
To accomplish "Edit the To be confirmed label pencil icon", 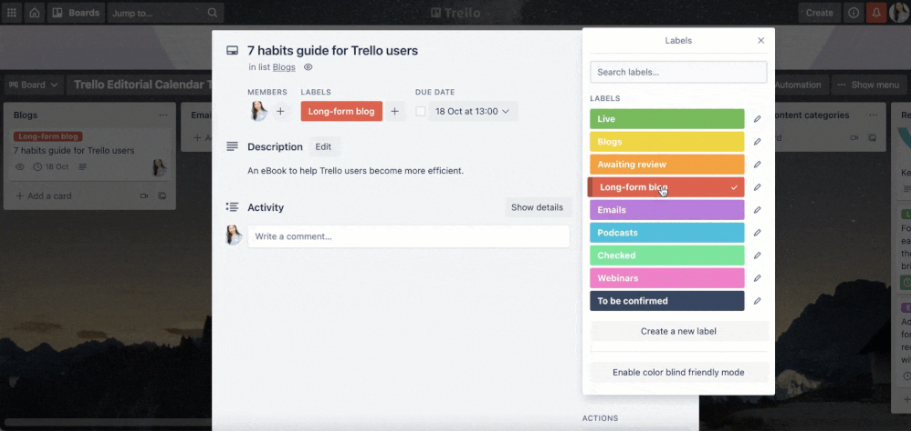I will (x=757, y=301).
